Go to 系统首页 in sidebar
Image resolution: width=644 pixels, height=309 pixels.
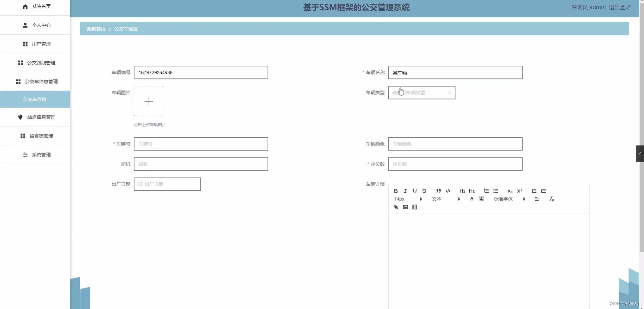pos(35,7)
